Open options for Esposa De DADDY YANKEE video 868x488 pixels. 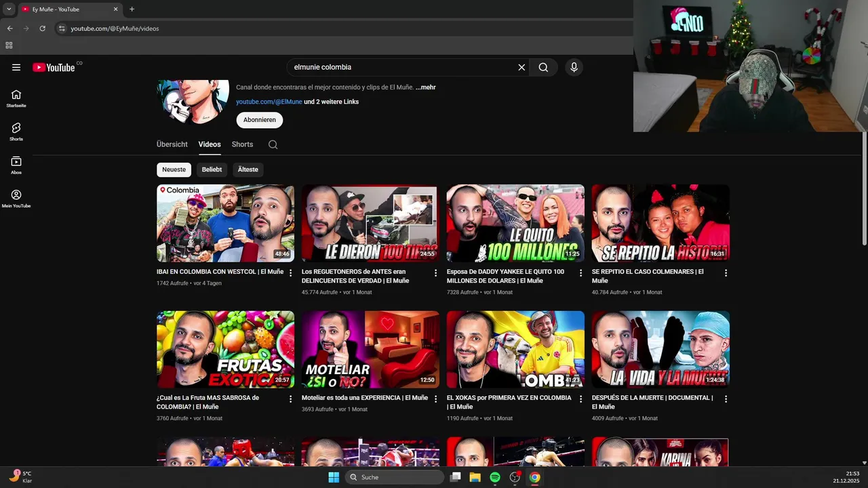[x=580, y=272]
